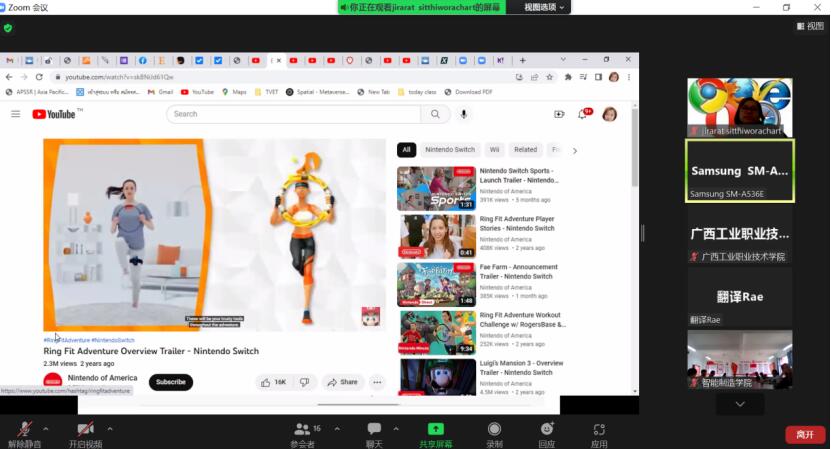Open the view options dropdown at top
Viewport: 831px width, 449px height.
[543, 7]
